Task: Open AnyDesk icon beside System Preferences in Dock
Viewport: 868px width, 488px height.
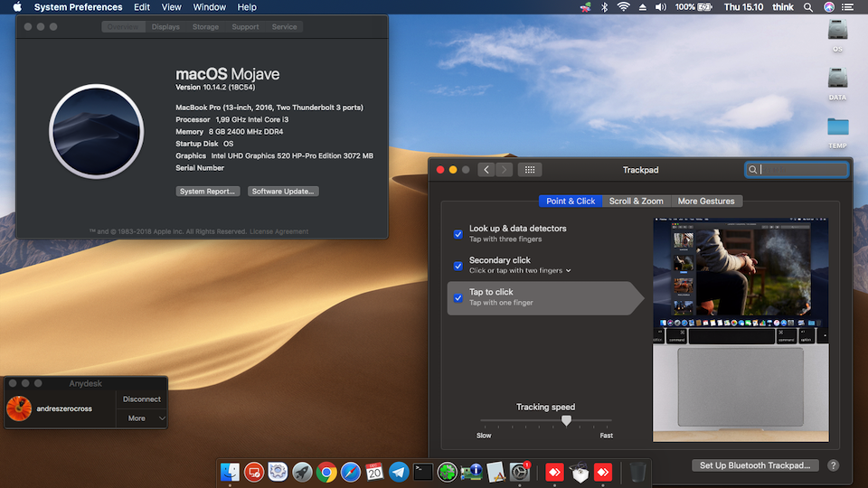Action: [x=554, y=472]
